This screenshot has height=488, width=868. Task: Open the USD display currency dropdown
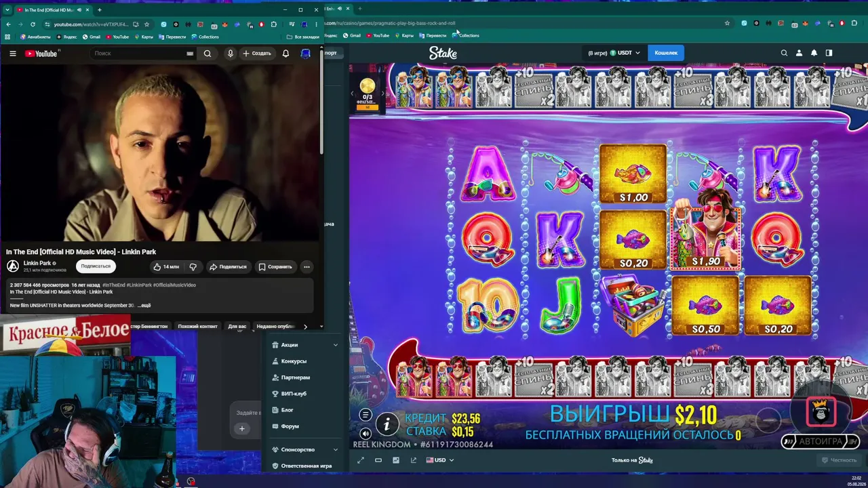point(440,460)
